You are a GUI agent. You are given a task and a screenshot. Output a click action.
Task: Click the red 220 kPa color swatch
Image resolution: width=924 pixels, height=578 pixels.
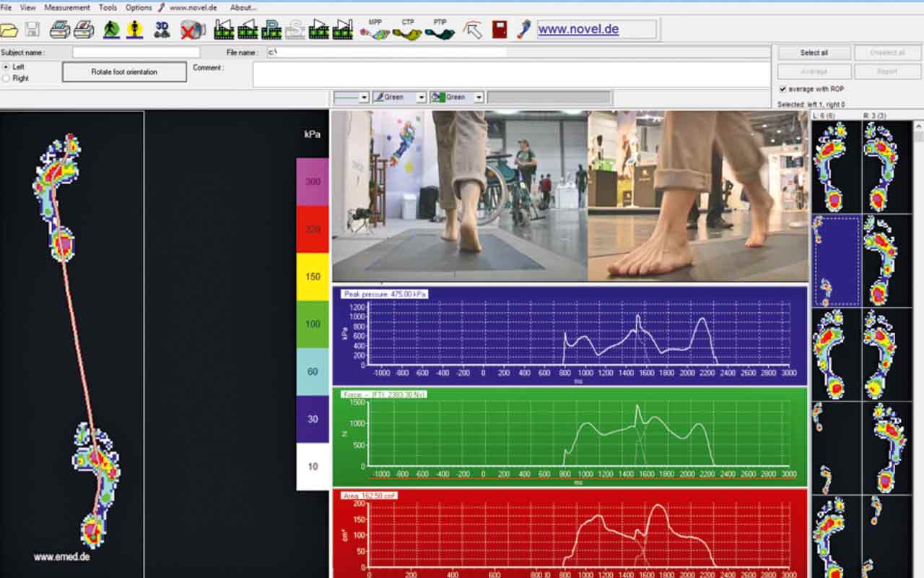[313, 229]
